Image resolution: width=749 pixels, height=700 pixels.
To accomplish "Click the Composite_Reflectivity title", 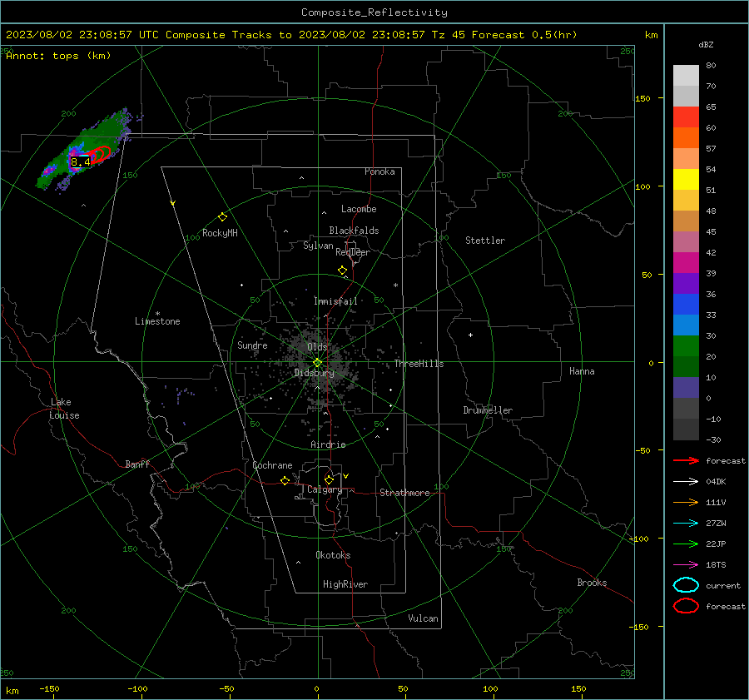I will (x=374, y=12).
